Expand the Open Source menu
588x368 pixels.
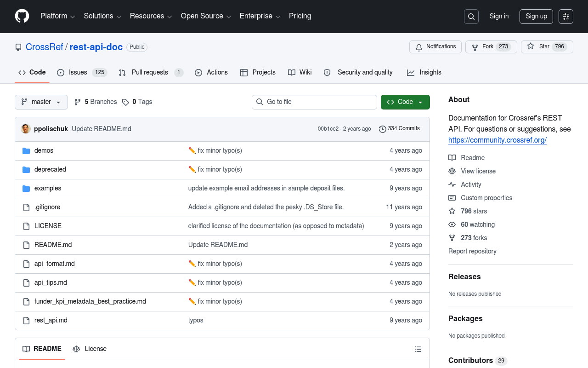click(x=206, y=16)
